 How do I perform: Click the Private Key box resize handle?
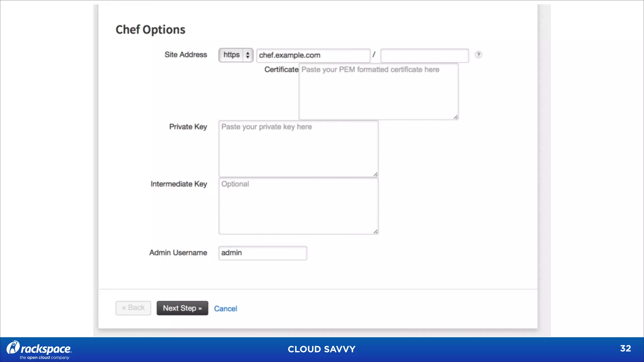coord(375,174)
